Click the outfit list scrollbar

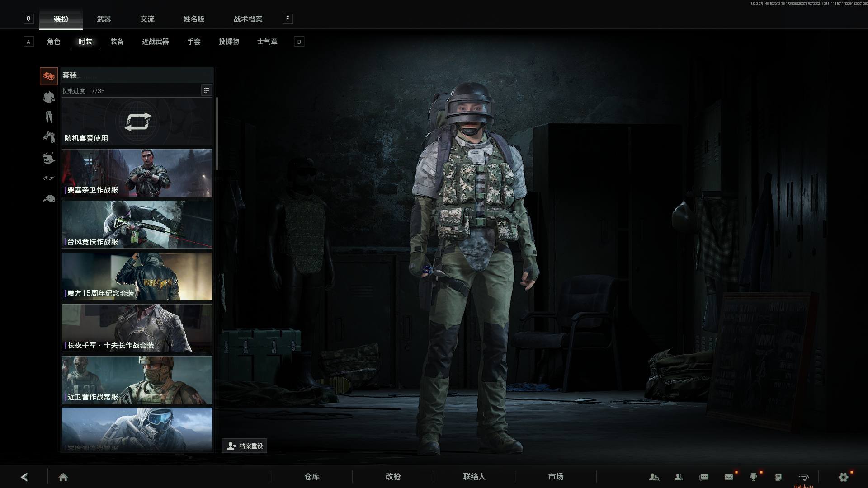(x=217, y=134)
